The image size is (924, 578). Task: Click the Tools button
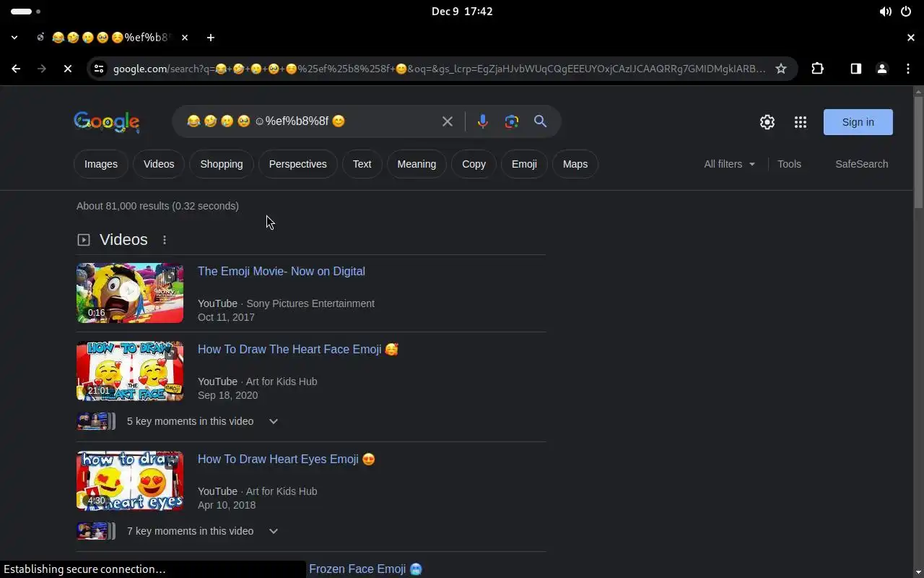tap(789, 164)
